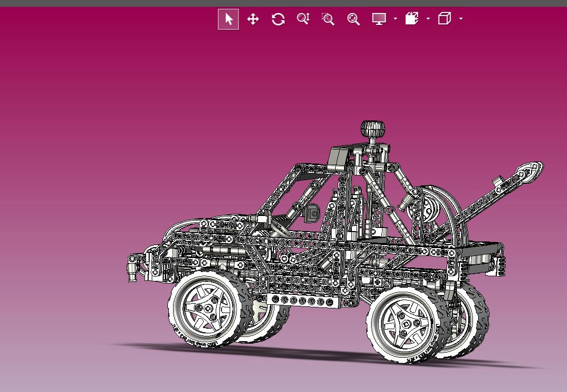Expand section view dropdown arrow
This screenshot has height=392, width=567.
(428, 19)
